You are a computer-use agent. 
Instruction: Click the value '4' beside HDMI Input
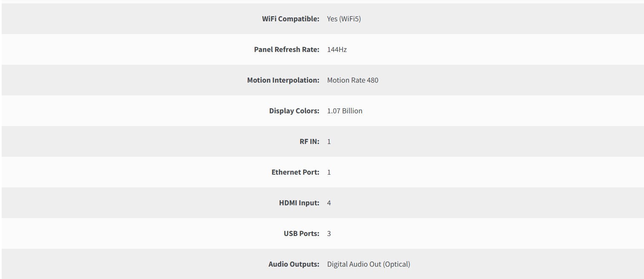[329, 203]
